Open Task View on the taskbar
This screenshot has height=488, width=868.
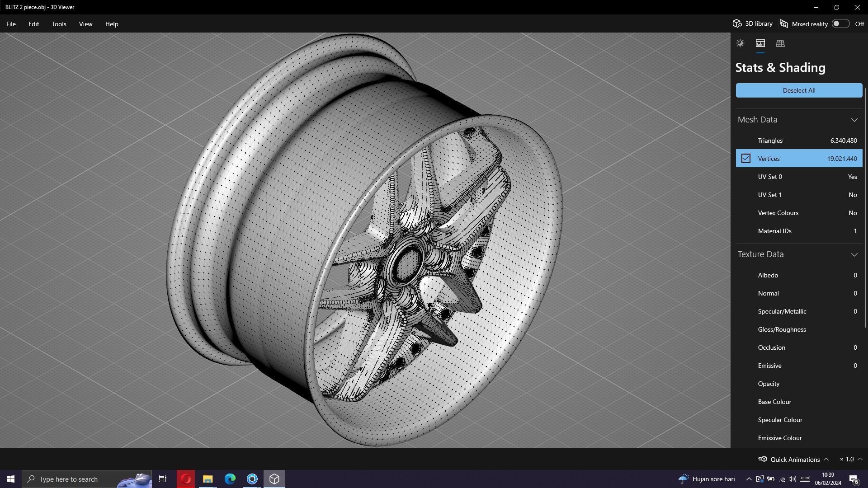pos(163,479)
